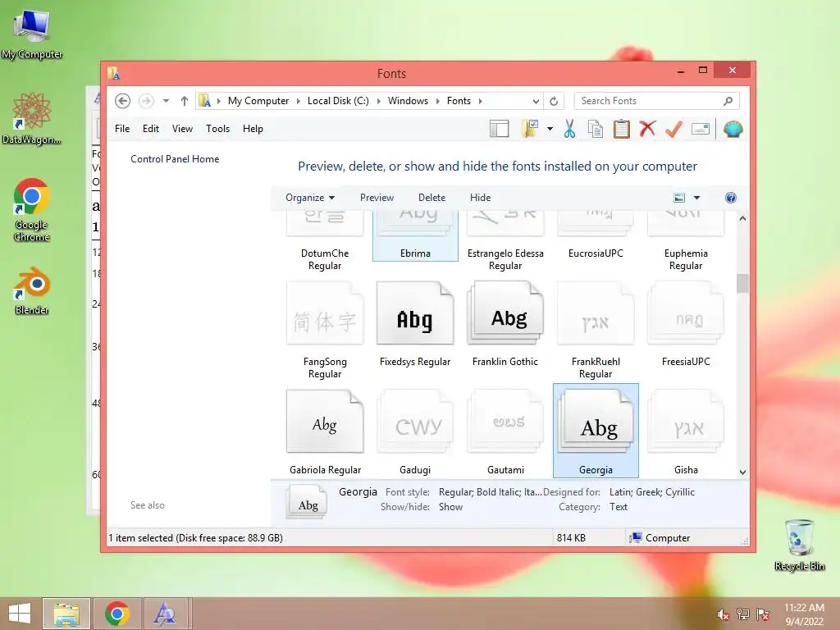The width and height of the screenshot is (840, 630).
Task: Click the Delete command button
Action: (x=431, y=198)
